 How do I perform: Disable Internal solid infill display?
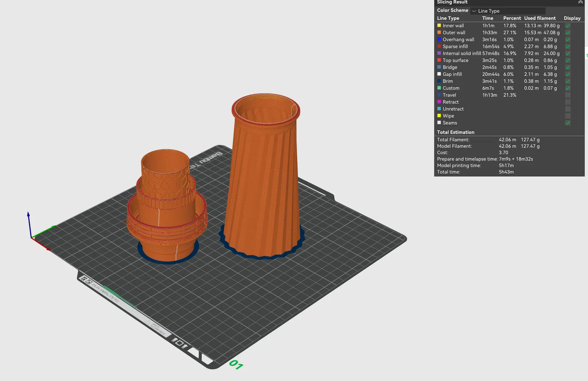(x=568, y=54)
